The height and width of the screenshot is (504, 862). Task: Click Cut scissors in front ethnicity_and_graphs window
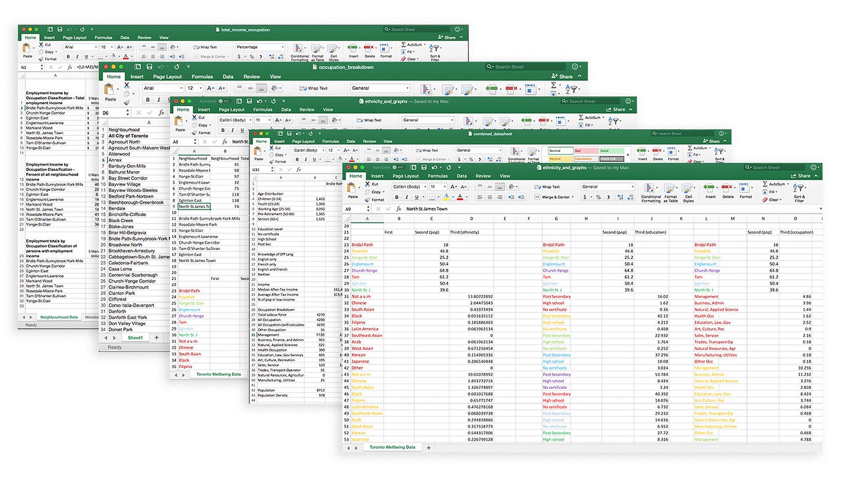click(368, 184)
